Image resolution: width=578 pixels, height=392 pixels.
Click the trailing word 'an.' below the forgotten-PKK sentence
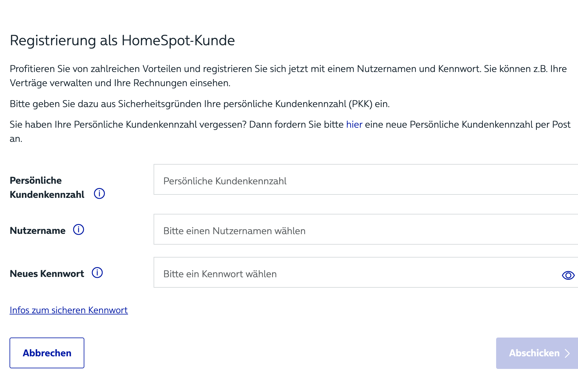(x=16, y=139)
